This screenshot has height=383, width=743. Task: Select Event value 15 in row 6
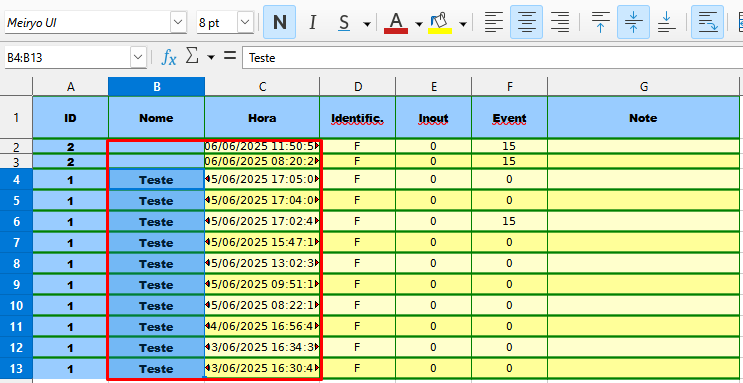pyautogui.click(x=509, y=221)
